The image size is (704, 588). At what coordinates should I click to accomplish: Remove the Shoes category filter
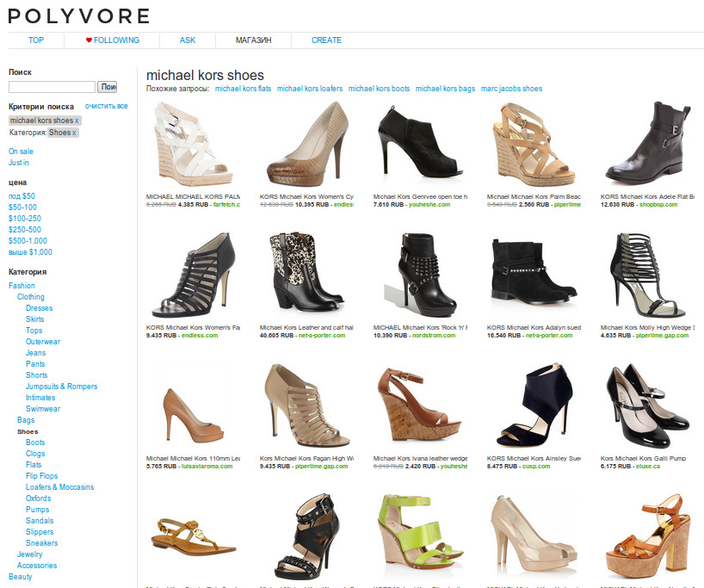pos(74,133)
